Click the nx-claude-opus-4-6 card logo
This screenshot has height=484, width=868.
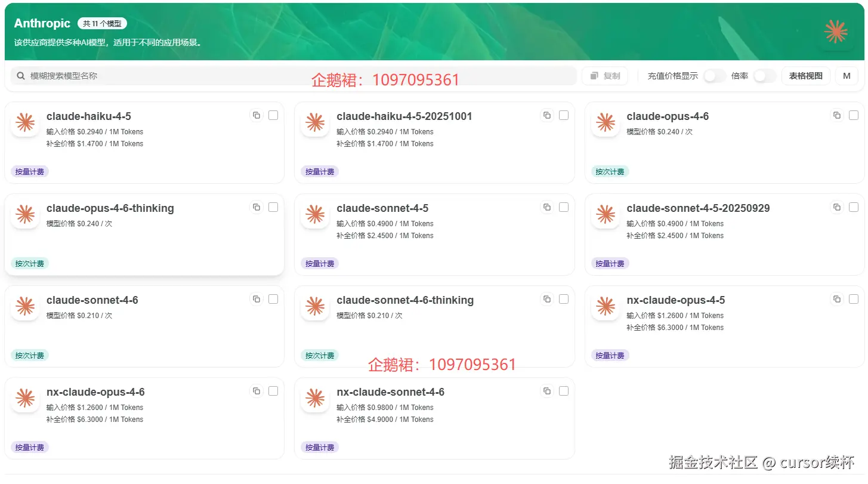[x=25, y=398]
